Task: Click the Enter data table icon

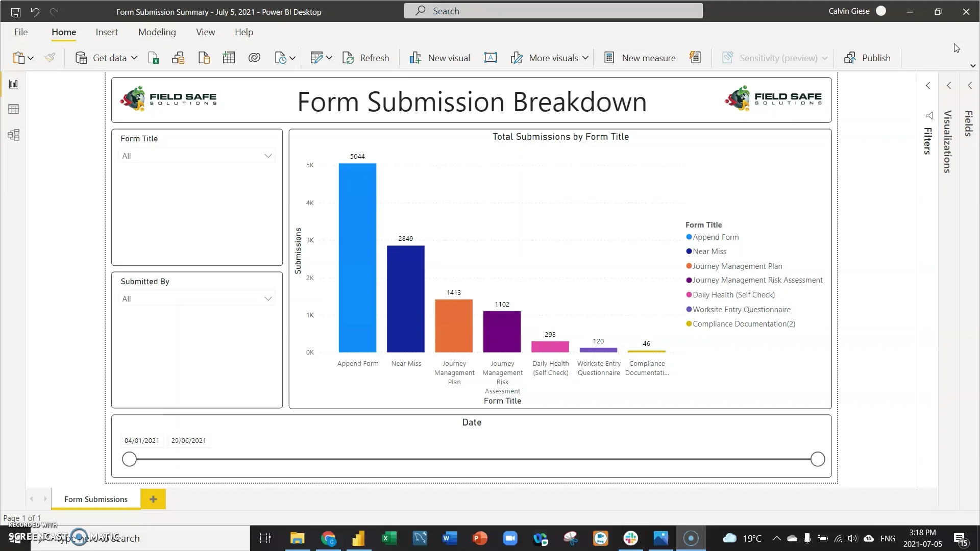Action: pos(229,58)
